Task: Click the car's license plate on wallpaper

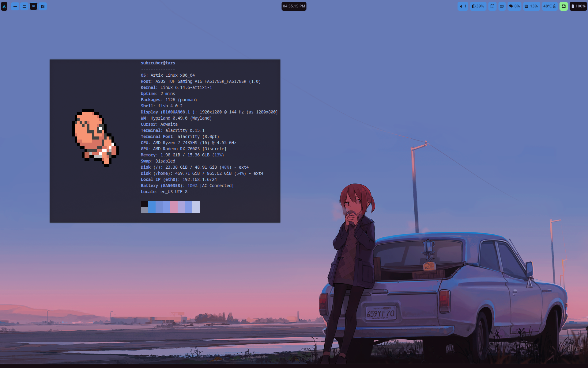Action: (381, 313)
